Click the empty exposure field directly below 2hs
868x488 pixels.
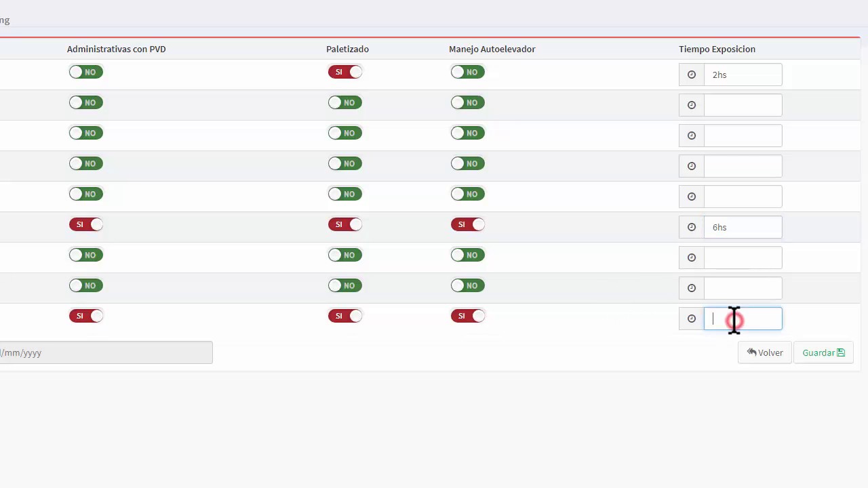point(743,105)
